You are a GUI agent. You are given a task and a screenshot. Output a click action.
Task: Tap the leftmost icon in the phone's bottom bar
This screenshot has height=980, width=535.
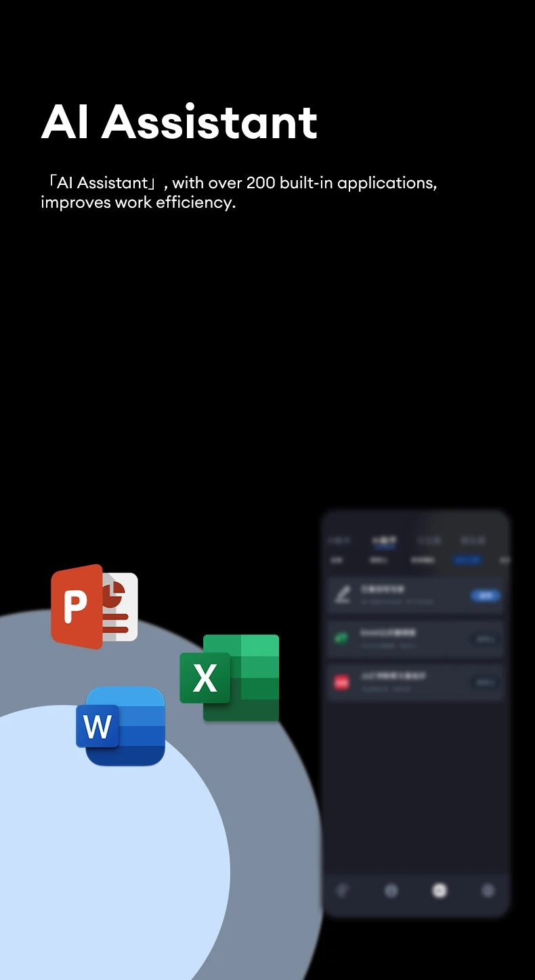pos(343,891)
